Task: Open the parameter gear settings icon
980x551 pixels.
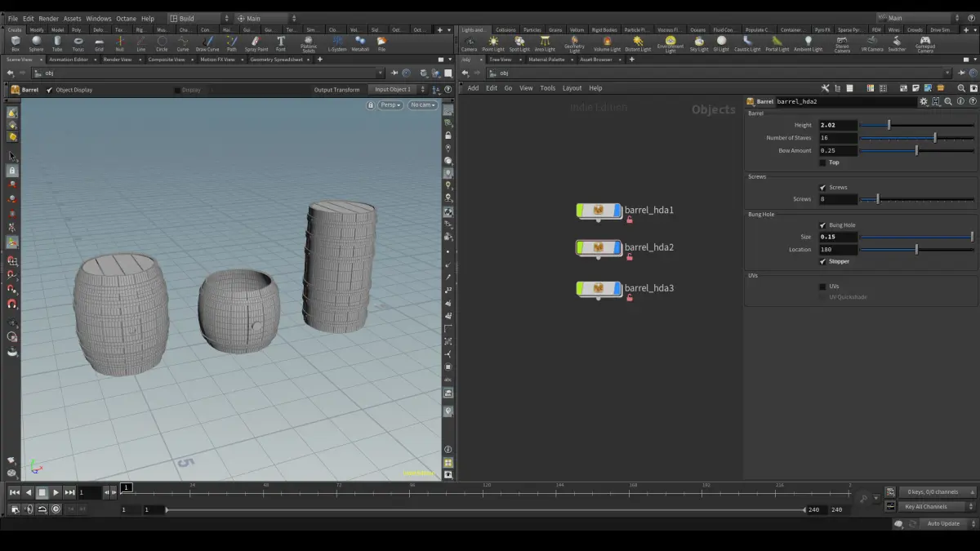Action: tap(924, 102)
